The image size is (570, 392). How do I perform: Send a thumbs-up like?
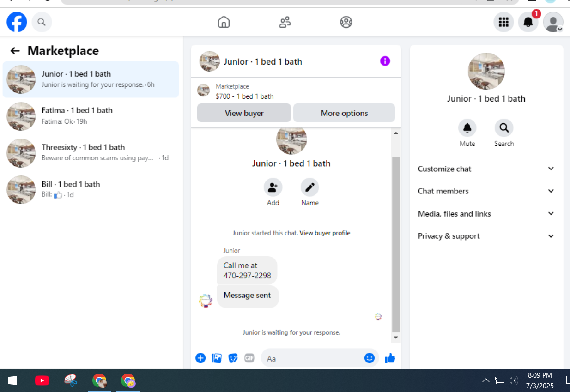coord(390,358)
